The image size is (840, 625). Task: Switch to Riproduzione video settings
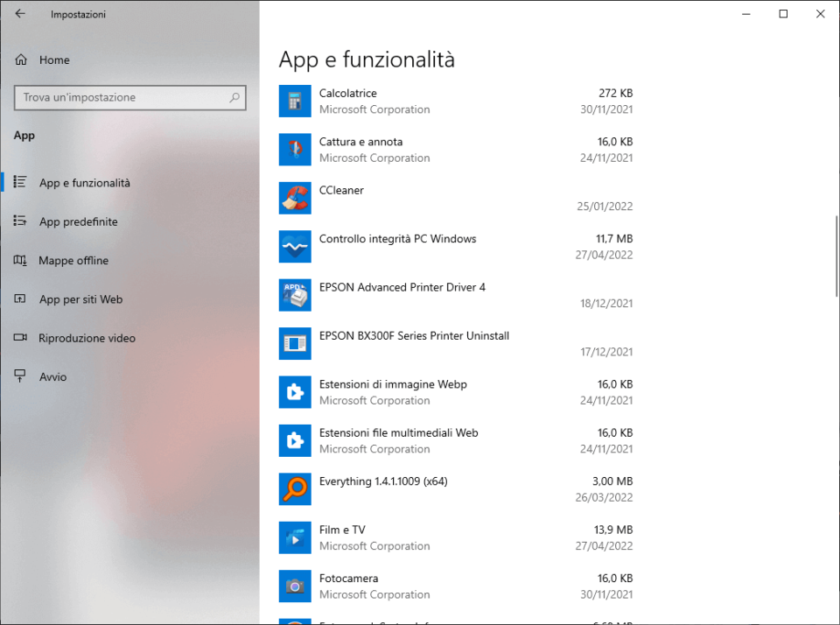pos(130,338)
